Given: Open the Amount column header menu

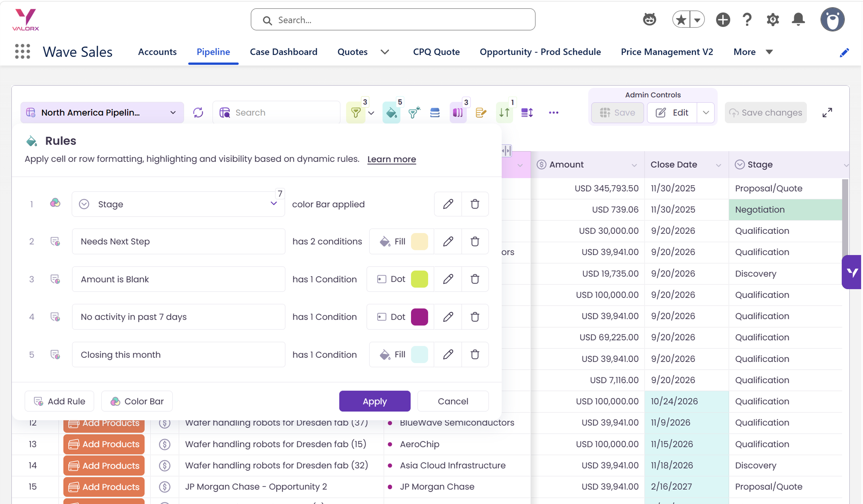Looking at the screenshot, I should pos(634,165).
